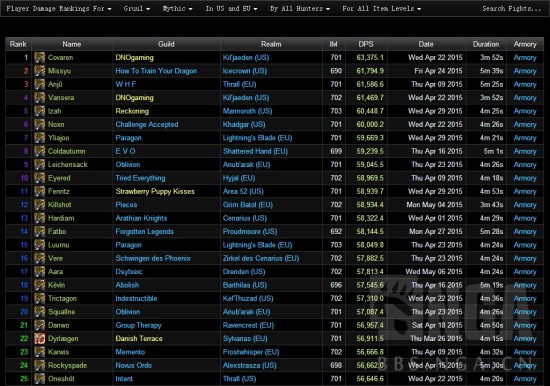The width and height of the screenshot is (550, 386).
Task: Click the hunter class icon beside Kévin
Action: coord(40,285)
